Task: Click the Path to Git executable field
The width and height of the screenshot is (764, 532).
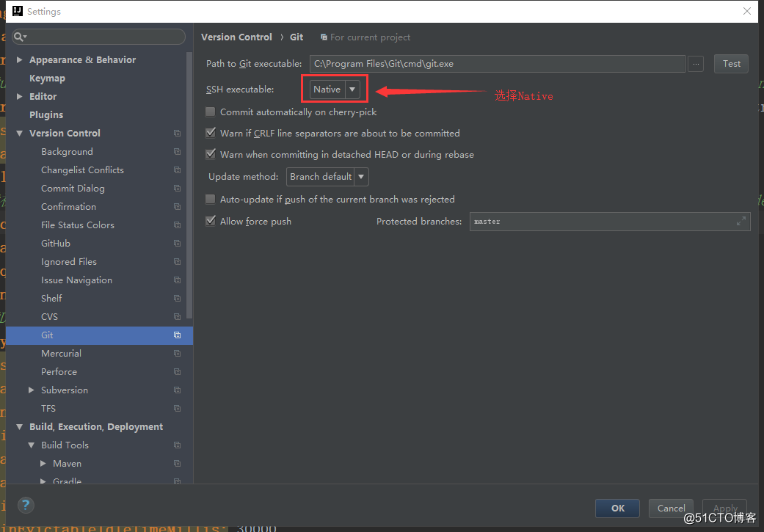Action: 498,64
